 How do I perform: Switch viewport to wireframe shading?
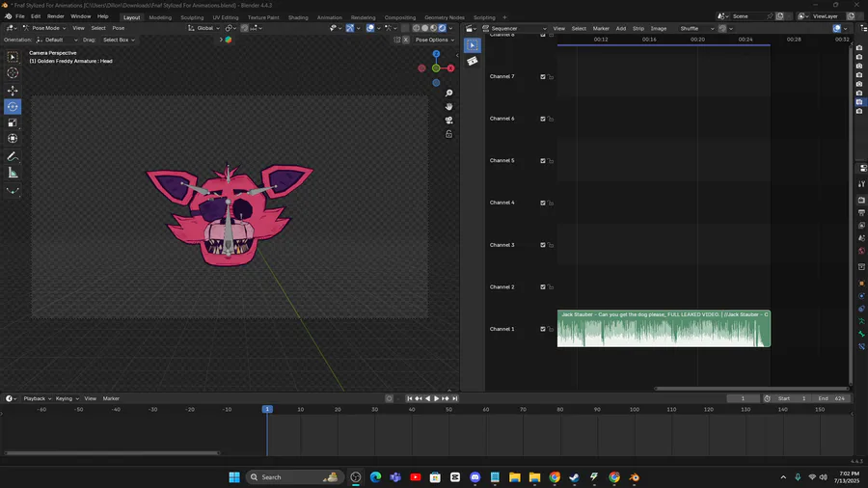[x=417, y=28]
